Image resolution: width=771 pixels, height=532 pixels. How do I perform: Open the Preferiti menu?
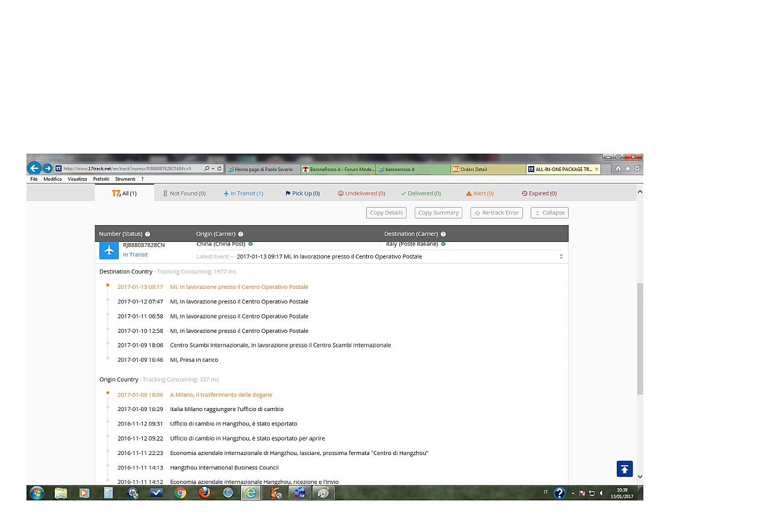(101, 179)
